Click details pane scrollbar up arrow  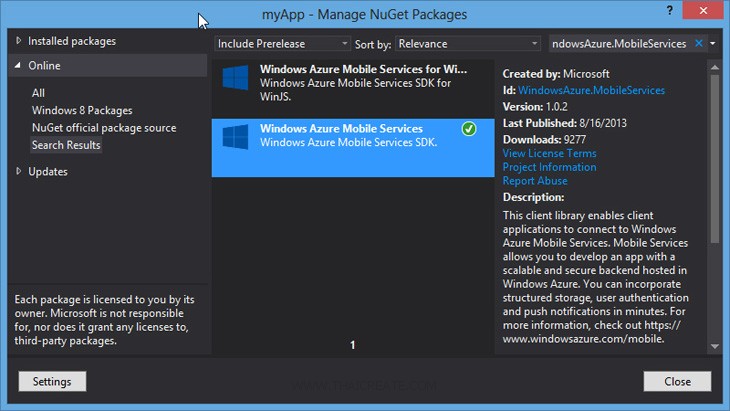[715, 67]
